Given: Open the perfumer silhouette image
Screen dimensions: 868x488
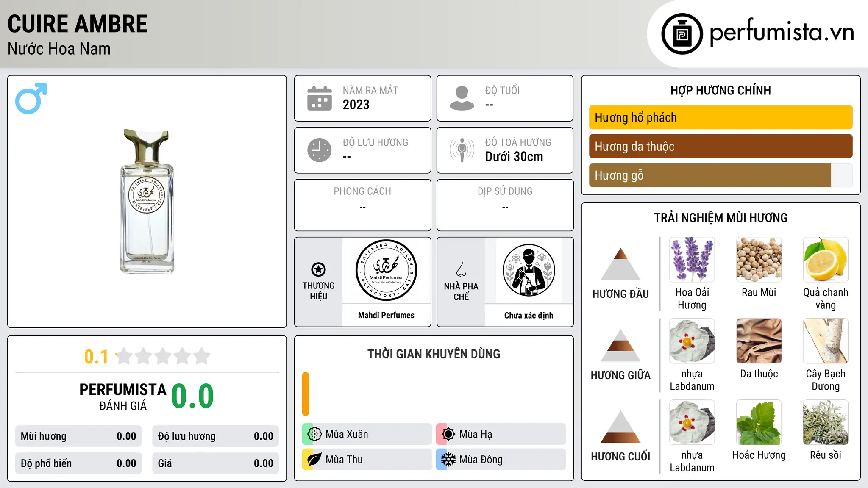Looking at the screenshot, I should point(529,270).
